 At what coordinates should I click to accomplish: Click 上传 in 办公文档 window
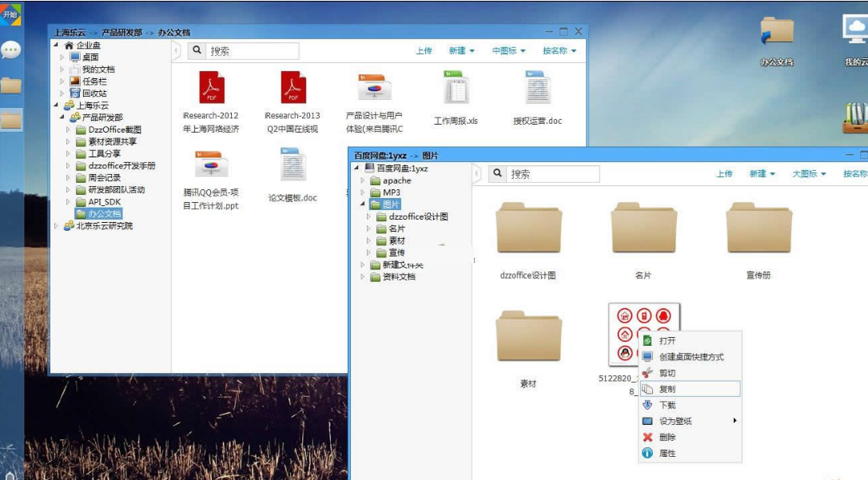click(x=424, y=50)
